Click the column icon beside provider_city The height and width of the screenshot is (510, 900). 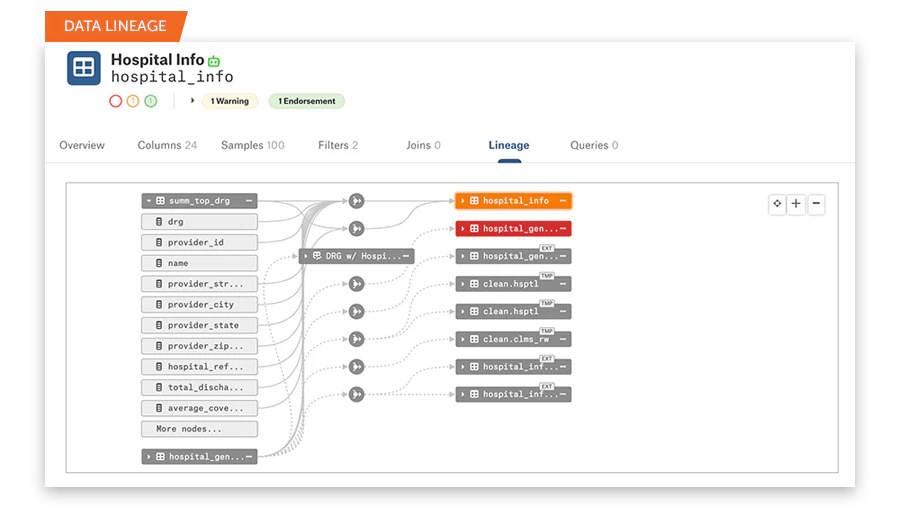tap(159, 304)
